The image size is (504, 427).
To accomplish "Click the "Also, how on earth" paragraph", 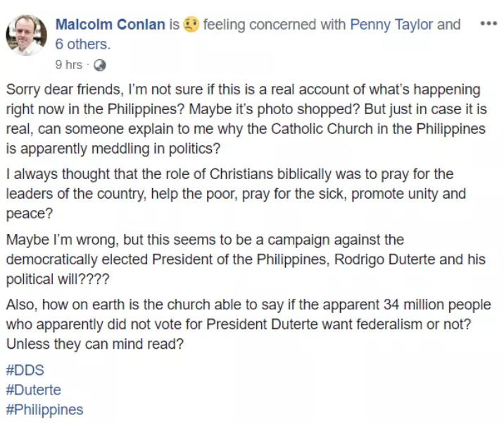I will pos(248,325).
